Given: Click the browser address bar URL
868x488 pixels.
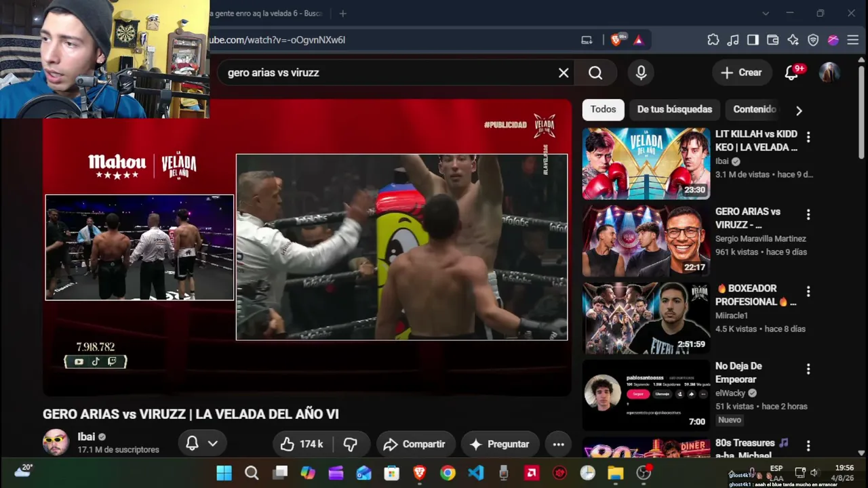Looking at the screenshot, I should (x=278, y=40).
